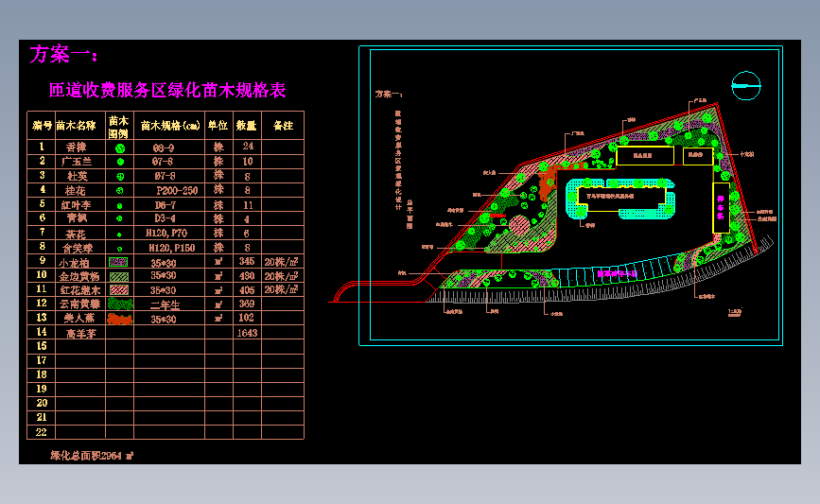The width and height of the screenshot is (820, 504).
Task: Click the 红花继木 name cell
Action: [x=80, y=290]
